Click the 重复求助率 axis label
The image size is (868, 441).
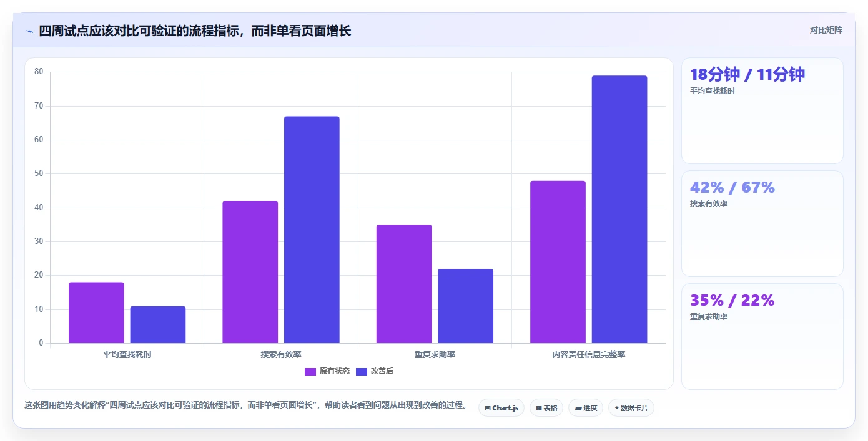pyautogui.click(x=435, y=354)
